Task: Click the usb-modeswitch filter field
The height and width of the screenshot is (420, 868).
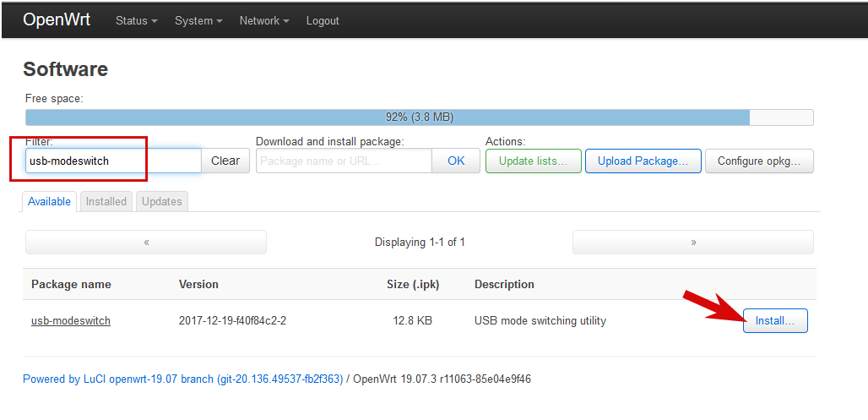Action: [112, 161]
